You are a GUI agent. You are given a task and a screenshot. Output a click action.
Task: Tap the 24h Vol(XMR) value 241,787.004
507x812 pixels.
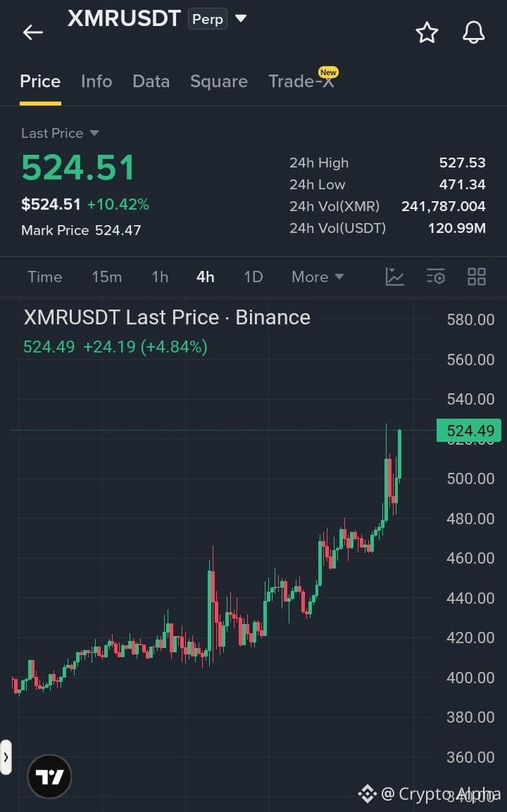point(443,206)
